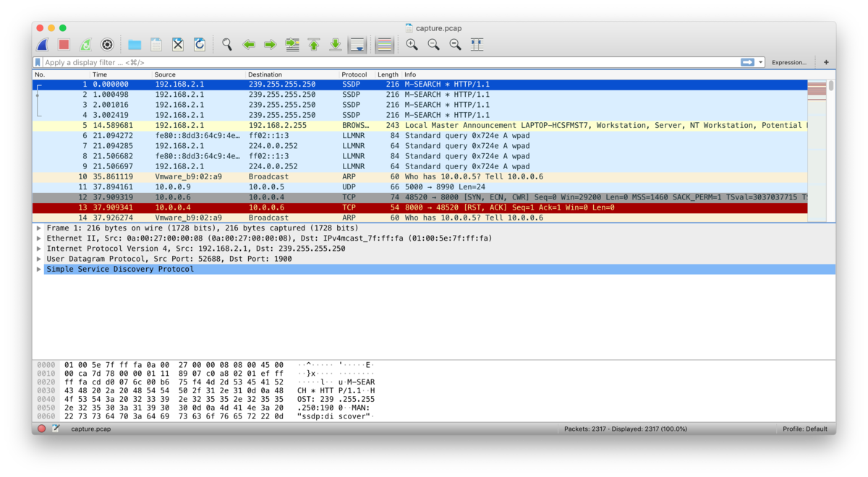Click the display filter input field
The width and height of the screenshot is (868, 477).
(391, 63)
